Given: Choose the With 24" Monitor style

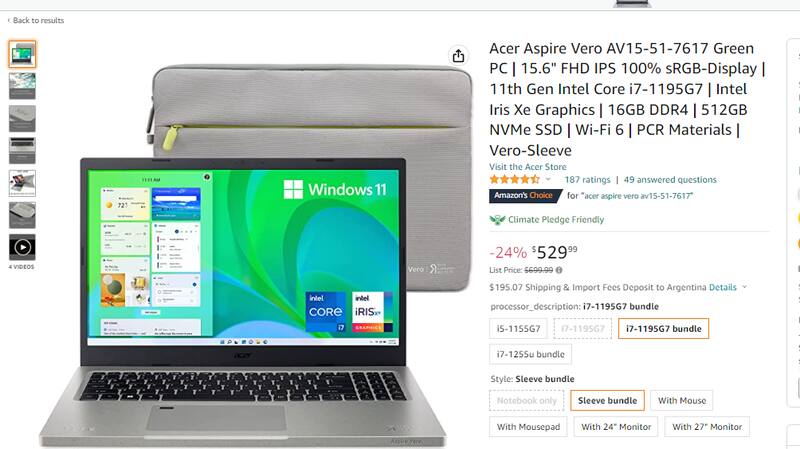Looking at the screenshot, I should pos(616,427).
